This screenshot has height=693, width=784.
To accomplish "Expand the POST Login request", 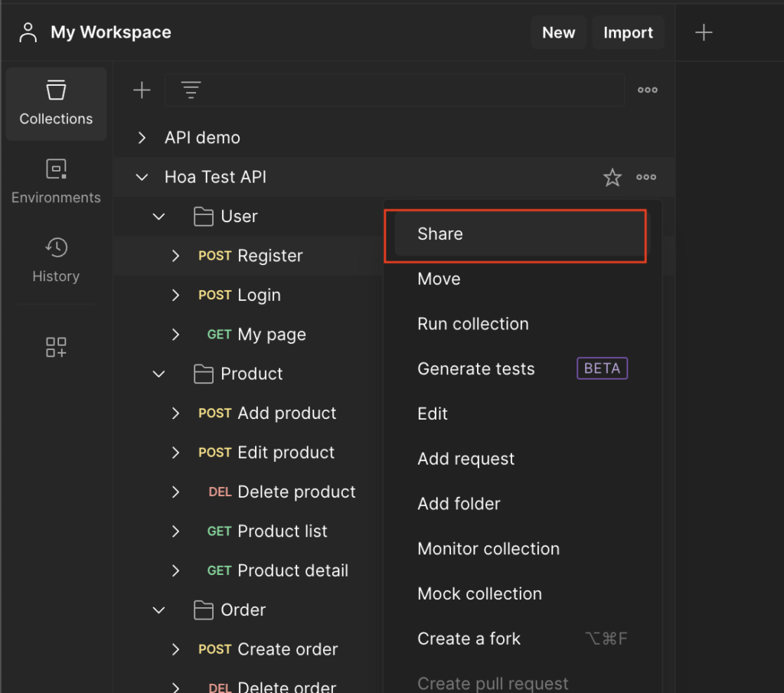I will click(x=175, y=295).
